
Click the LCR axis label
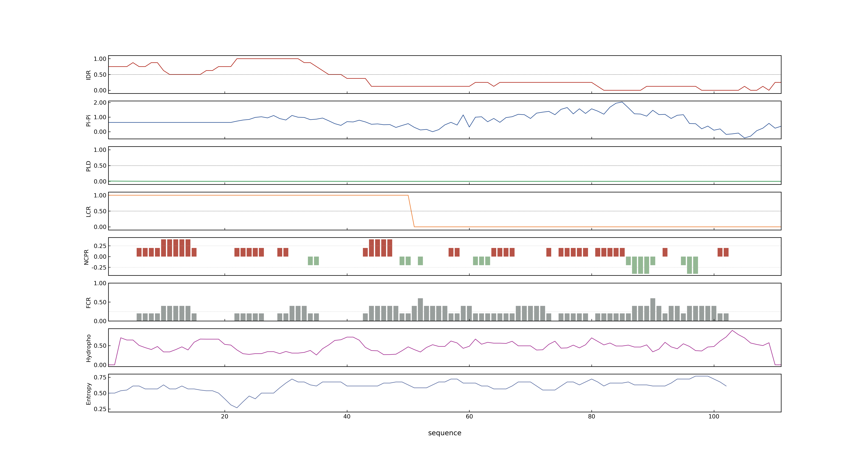click(x=88, y=211)
